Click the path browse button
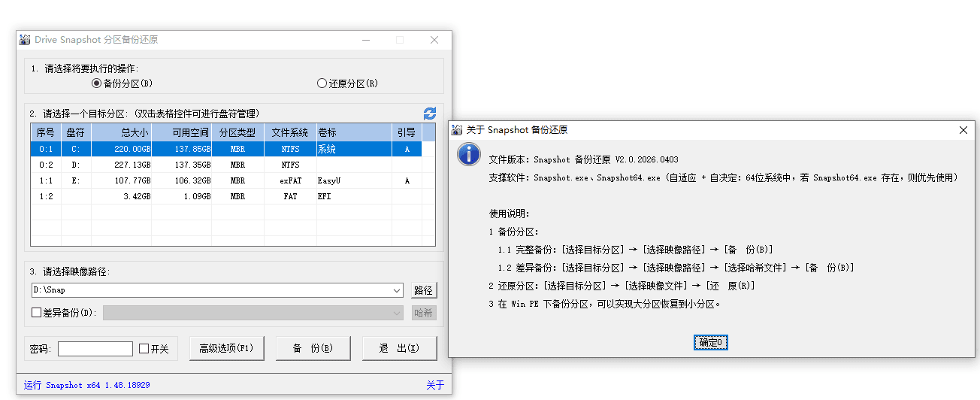Viewport: 980px width, 400px height. (424, 290)
